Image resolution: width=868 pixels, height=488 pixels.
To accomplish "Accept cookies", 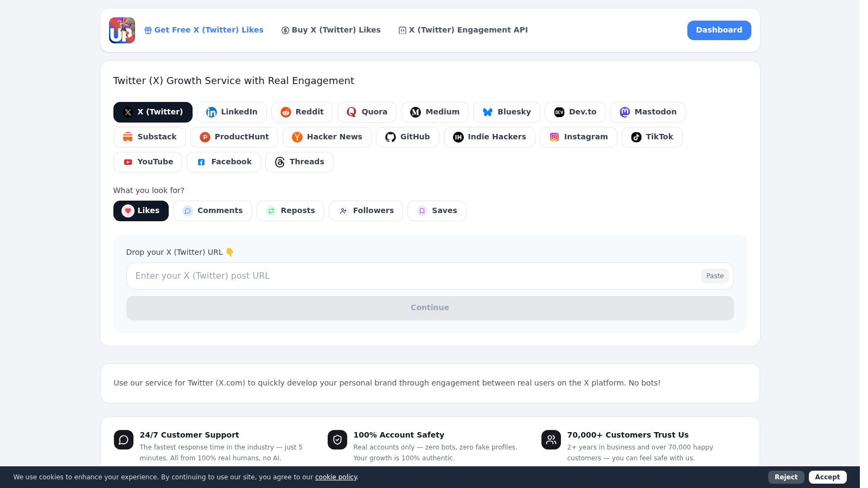I will pos(828,477).
